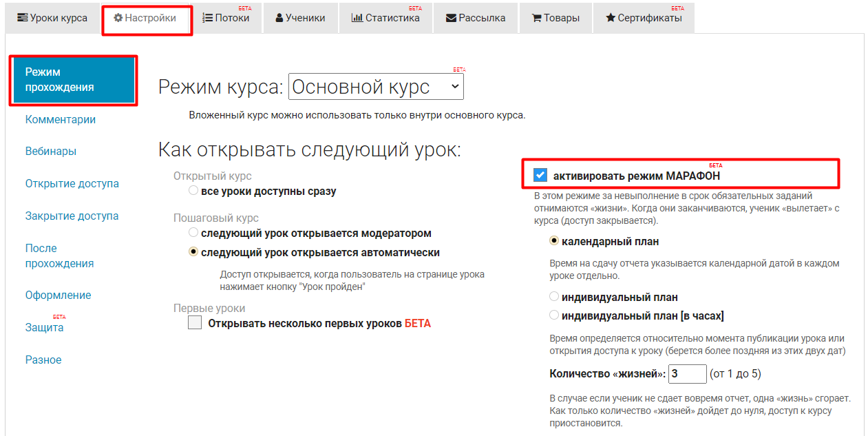Click the Количество «жизней» input field
Screen dimensions: 868x436
pos(687,374)
